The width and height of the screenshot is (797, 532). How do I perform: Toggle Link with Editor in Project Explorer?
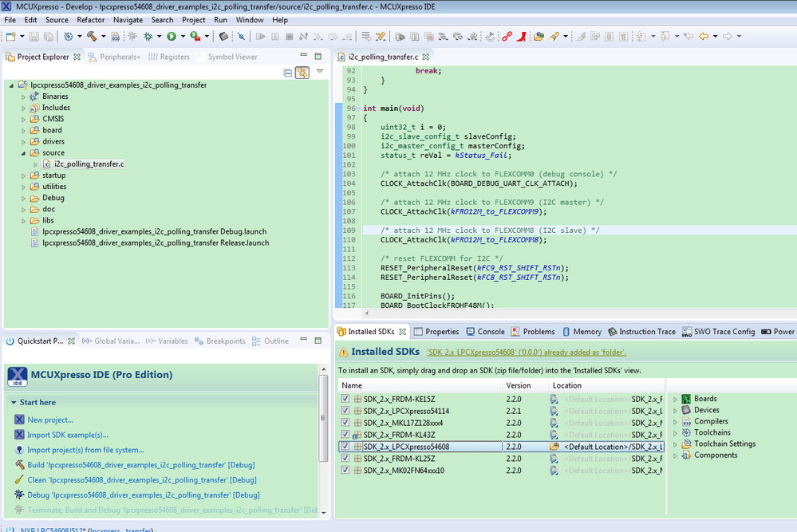302,73
